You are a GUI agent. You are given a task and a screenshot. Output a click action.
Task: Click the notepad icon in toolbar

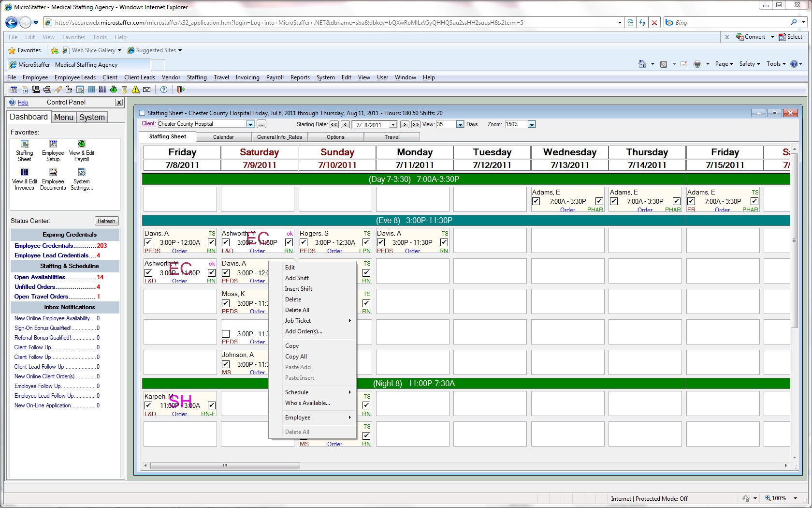pos(125,90)
